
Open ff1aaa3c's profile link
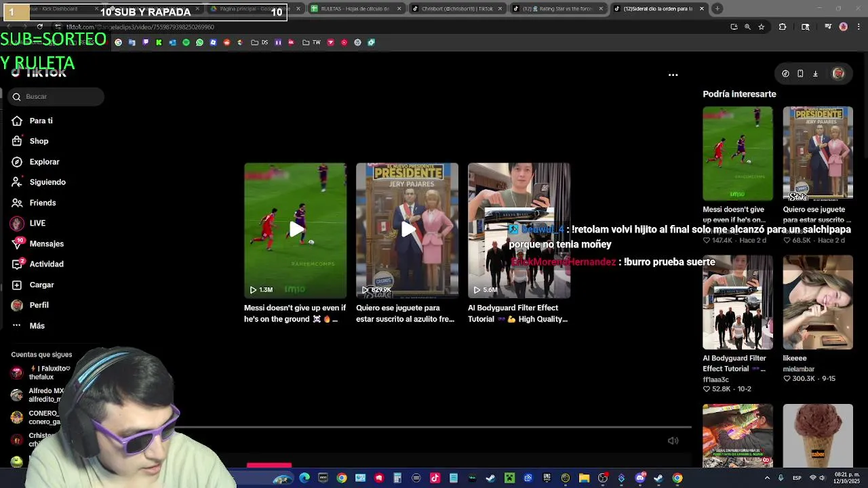716,380
